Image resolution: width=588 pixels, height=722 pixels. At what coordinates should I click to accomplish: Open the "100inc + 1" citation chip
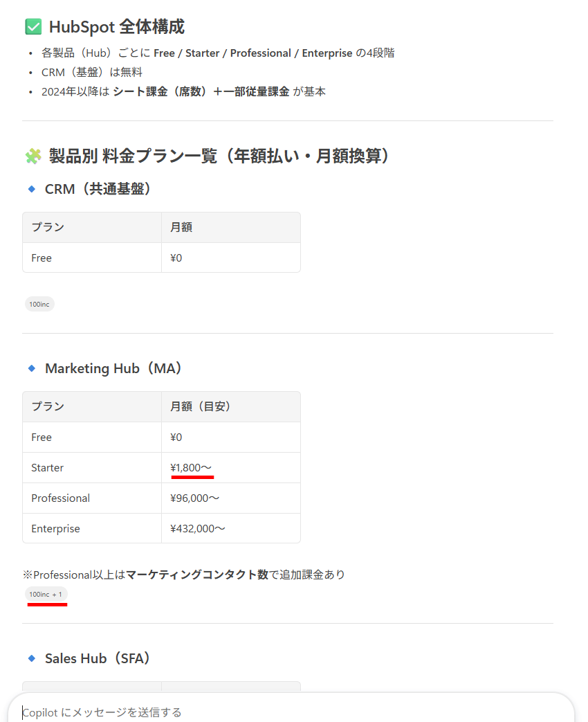pyautogui.click(x=46, y=594)
